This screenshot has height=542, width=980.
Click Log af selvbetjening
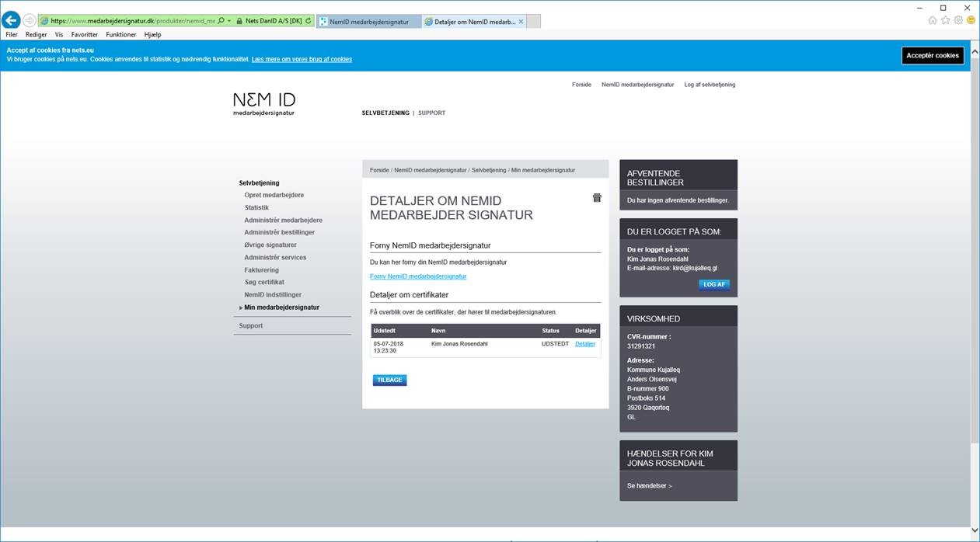[710, 85]
